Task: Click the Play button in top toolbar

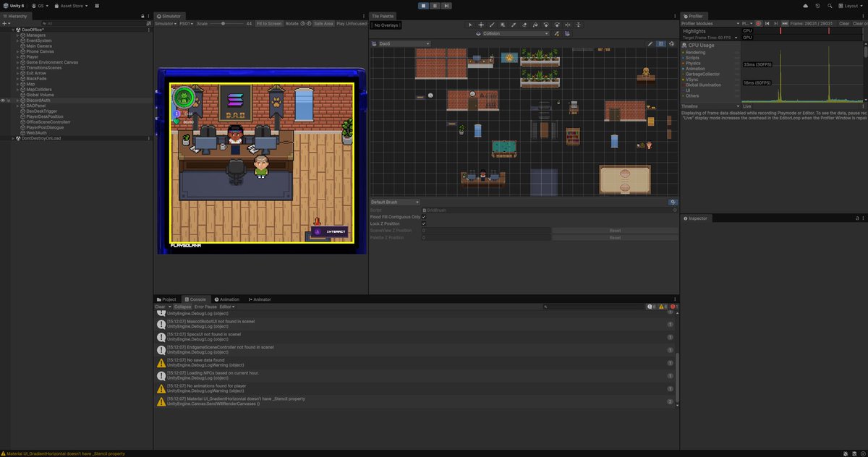Action: (424, 5)
